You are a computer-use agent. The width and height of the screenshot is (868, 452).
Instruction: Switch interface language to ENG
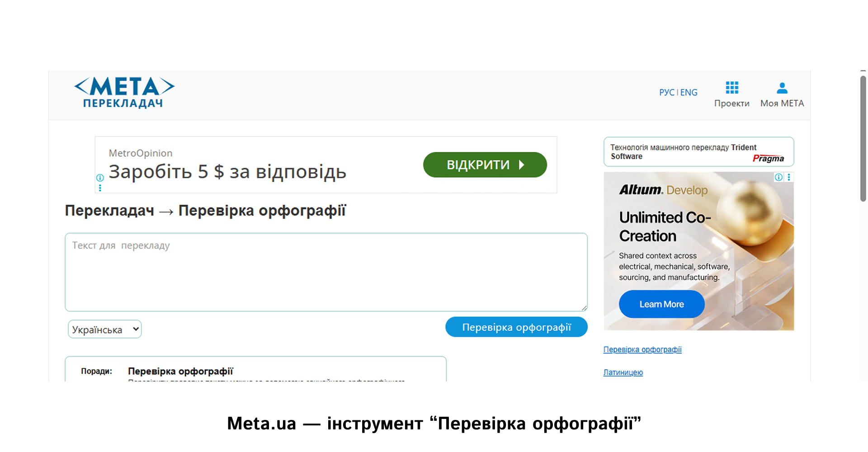[x=688, y=92]
